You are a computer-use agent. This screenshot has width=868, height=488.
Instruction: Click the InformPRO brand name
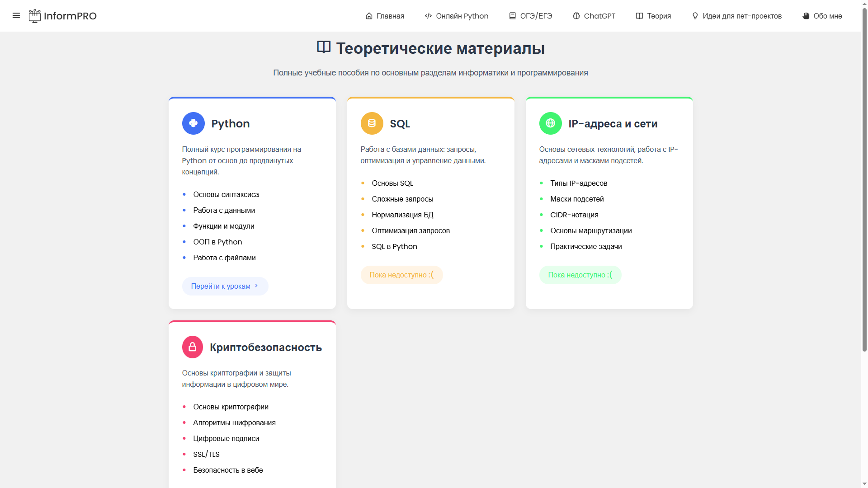click(70, 16)
